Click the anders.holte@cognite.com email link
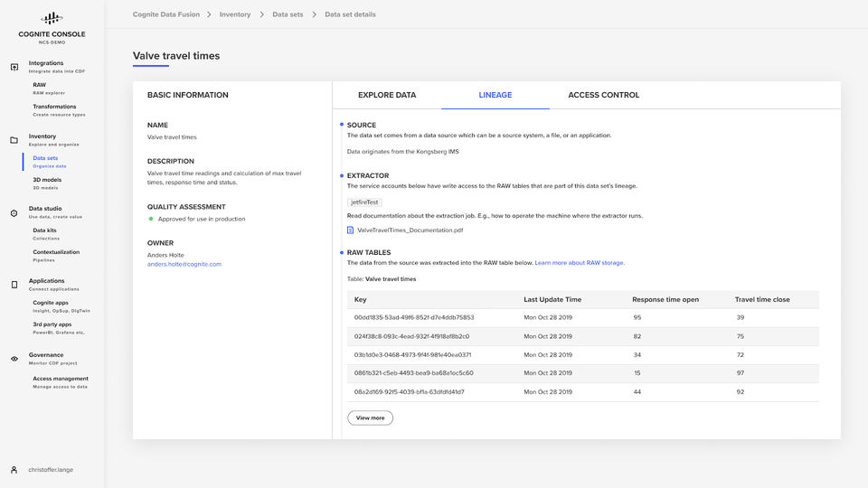Image resolution: width=868 pixels, height=488 pixels. pyautogui.click(x=184, y=264)
